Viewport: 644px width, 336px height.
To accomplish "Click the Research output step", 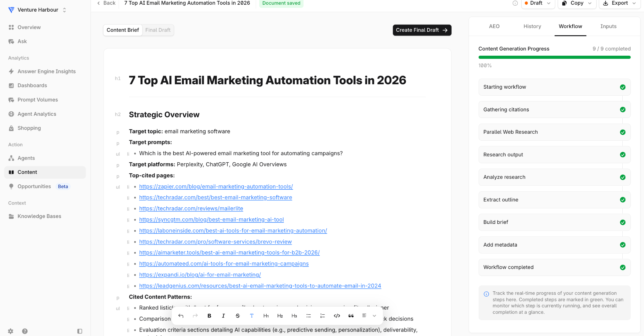I will pos(554,154).
